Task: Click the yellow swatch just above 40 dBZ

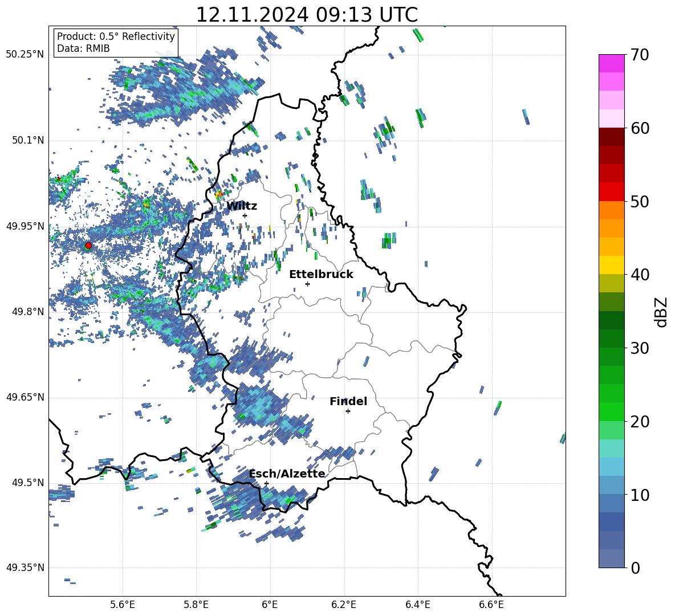Action: click(611, 265)
